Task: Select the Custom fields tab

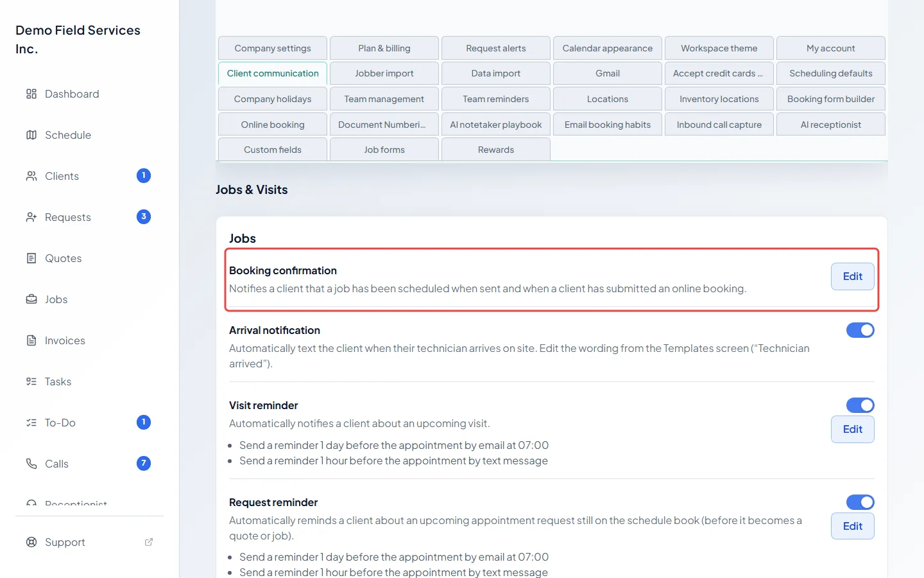Action: tap(273, 150)
